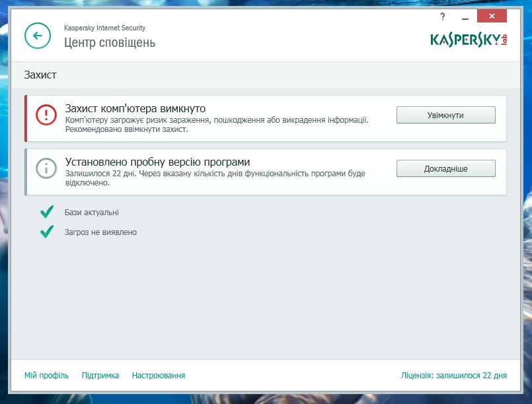Click the green checkmark beside Бази актуальні
Image resolution: width=532 pixels, height=404 pixels.
(x=47, y=212)
